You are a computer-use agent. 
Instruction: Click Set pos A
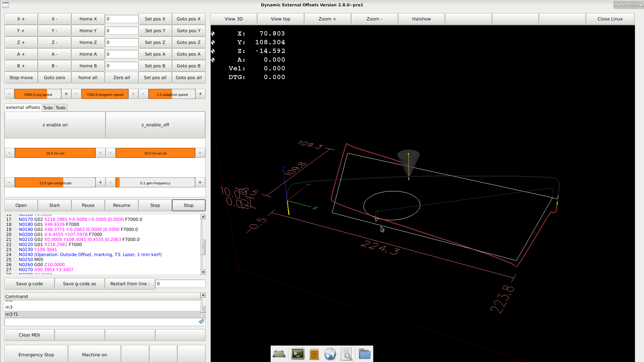(x=155, y=54)
